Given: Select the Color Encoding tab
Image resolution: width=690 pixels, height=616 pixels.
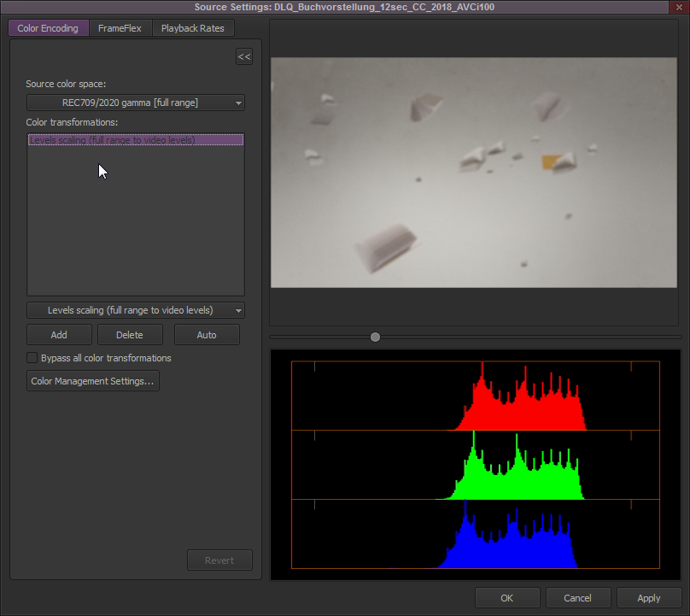Looking at the screenshot, I should (48, 27).
